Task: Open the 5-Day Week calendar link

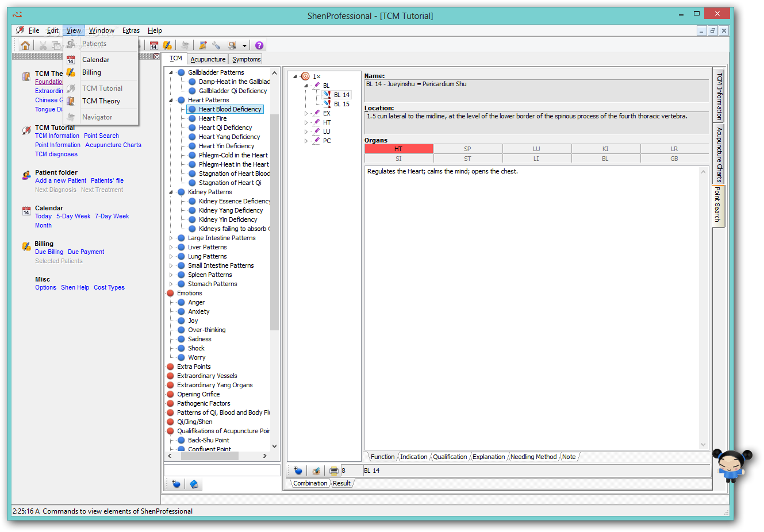Action: click(73, 216)
